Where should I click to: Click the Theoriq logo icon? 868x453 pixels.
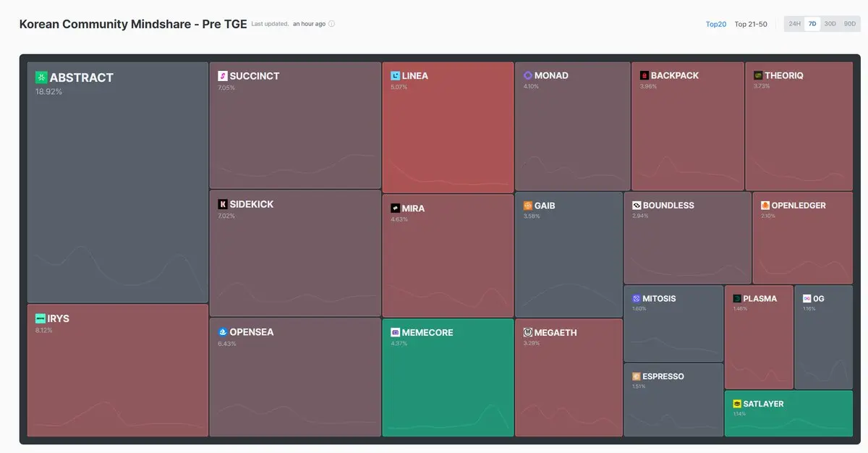pos(758,75)
